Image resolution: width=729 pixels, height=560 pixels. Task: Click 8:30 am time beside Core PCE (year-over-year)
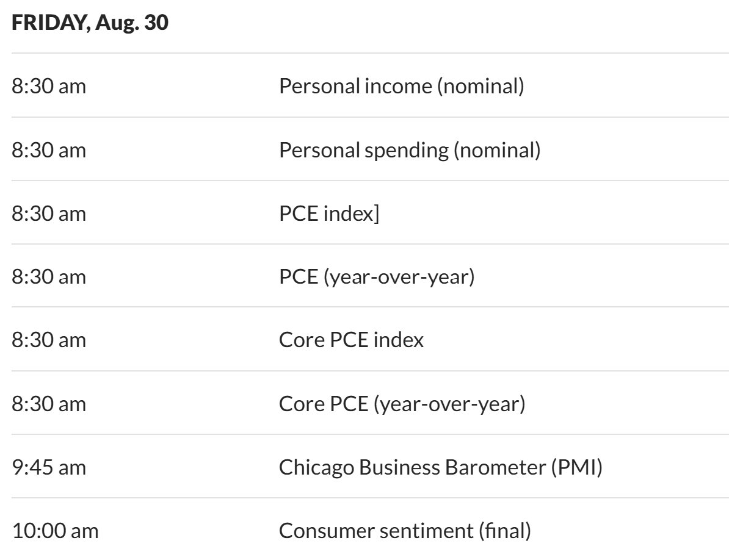point(49,403)
